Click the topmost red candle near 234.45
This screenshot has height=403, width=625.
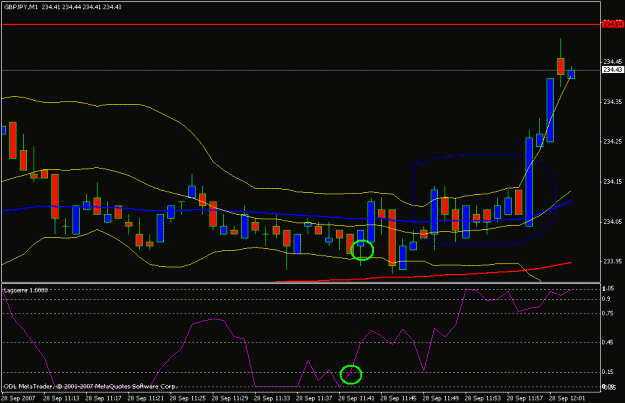pos(561,66)
